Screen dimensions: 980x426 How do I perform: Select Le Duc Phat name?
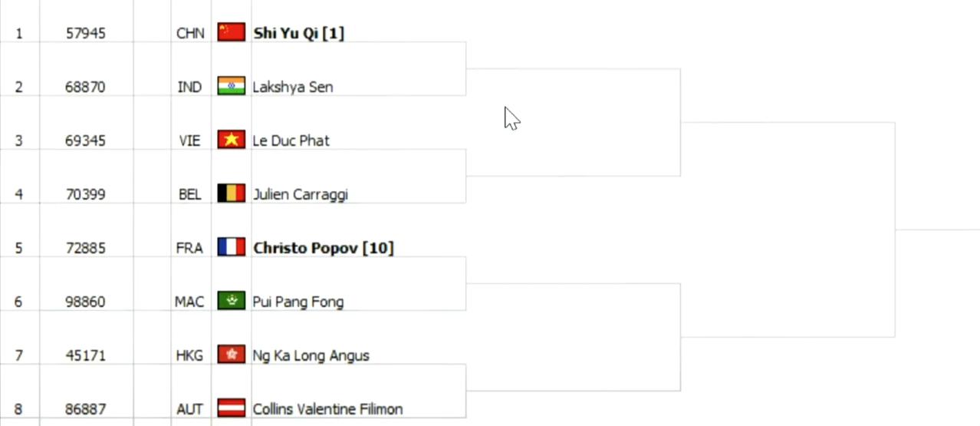[291, 140]
